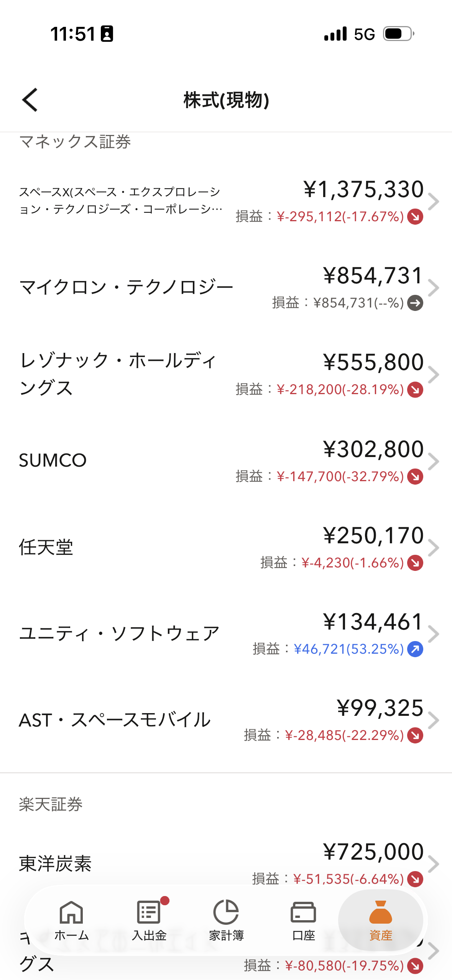Tap the マネックス証券 section header

click(75, 142)
